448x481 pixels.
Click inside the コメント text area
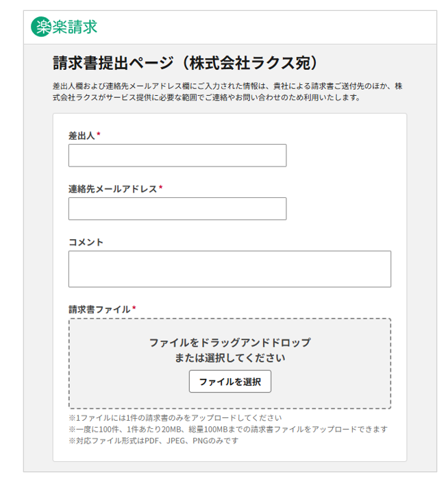point(229,269)
